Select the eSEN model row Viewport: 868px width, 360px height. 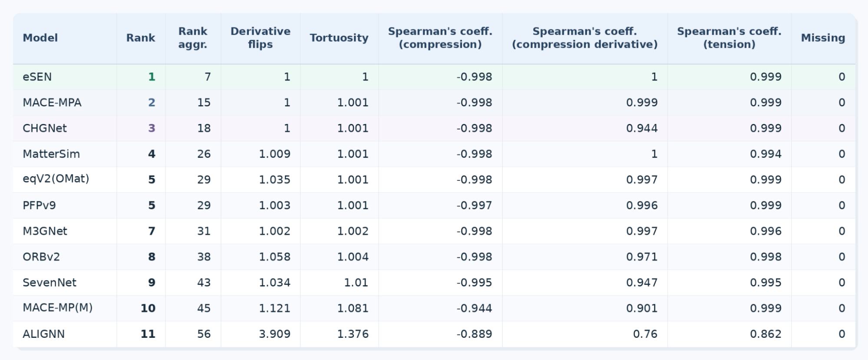point(434,77)
